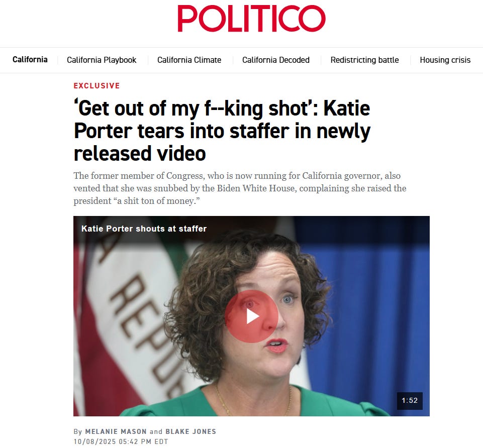Visit the Housing crisis section
483x448 pixels.
pyautogui.click(x=445, y=60)
